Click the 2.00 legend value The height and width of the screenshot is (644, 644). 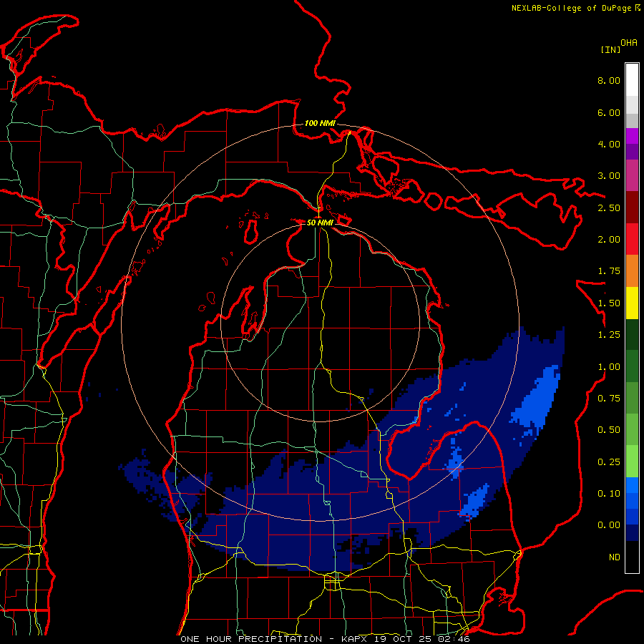609,240
